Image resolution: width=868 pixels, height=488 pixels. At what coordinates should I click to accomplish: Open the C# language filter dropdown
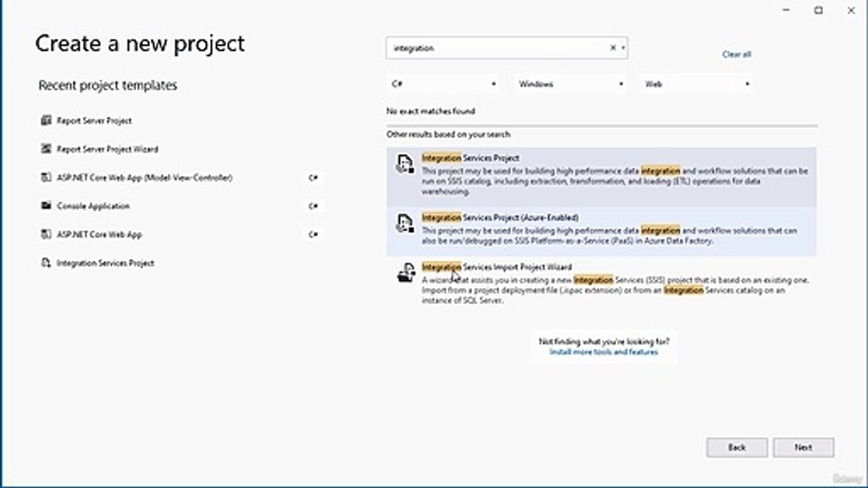point(445,84)
